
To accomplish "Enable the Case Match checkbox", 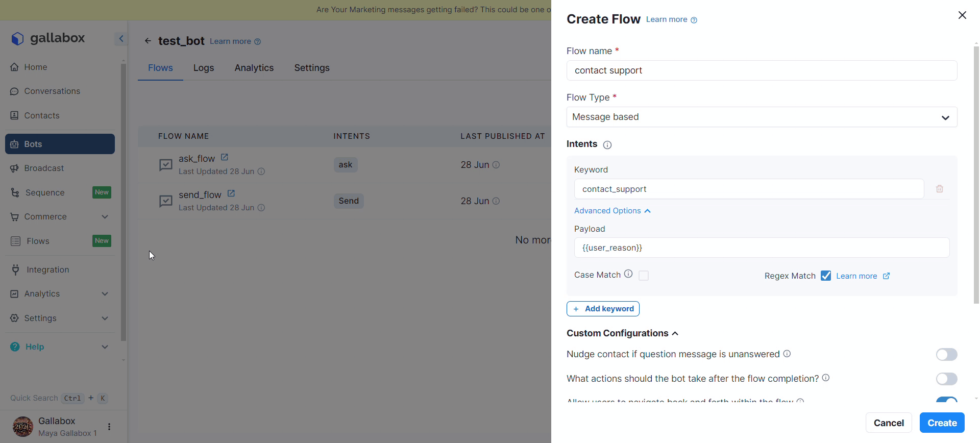I will 644,276.
